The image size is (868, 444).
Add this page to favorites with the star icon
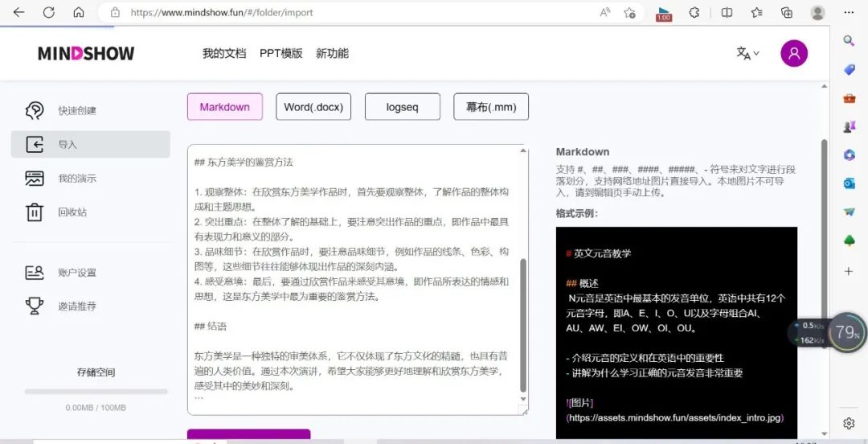[629, 12]
